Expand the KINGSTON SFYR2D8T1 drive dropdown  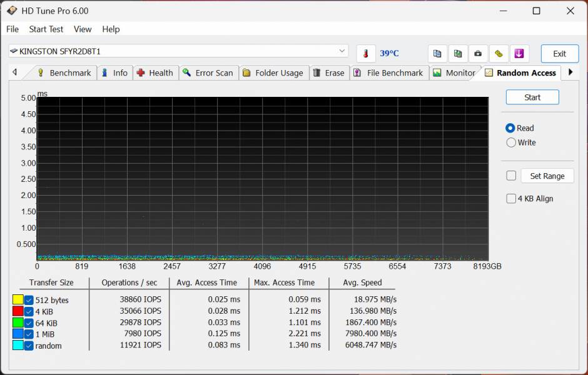(342, 51)
